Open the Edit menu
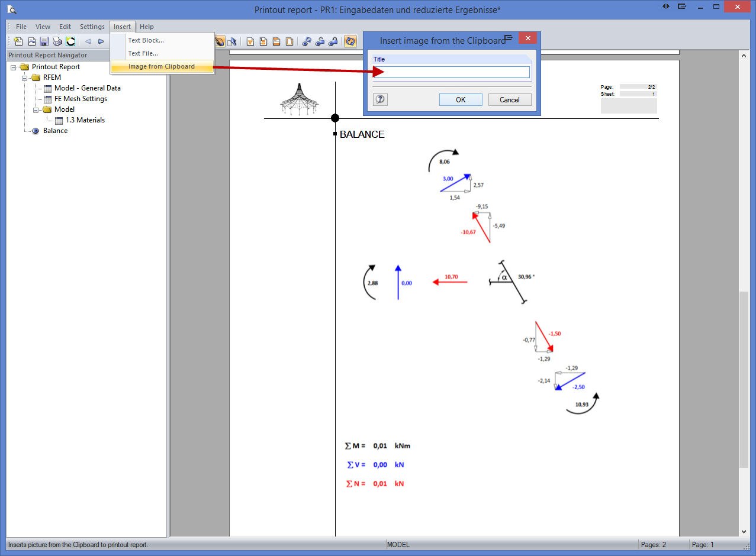The height and width of the screenshot is (556, 756). tap(65, 27)
